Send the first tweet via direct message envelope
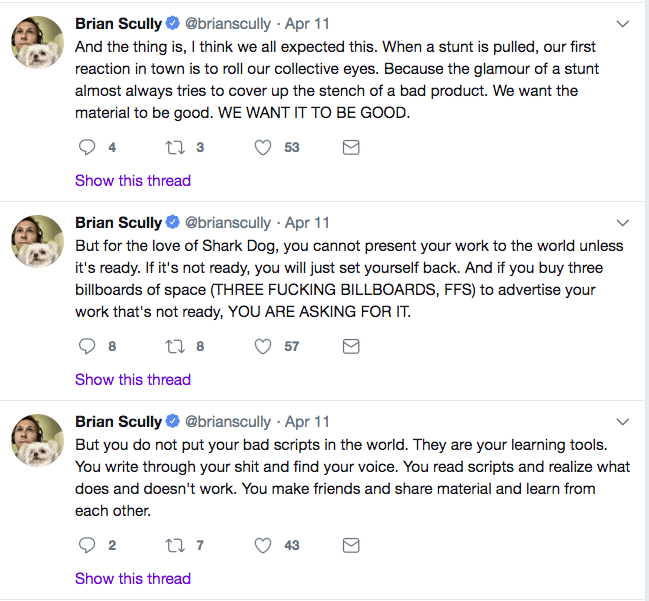 [351, 147]
